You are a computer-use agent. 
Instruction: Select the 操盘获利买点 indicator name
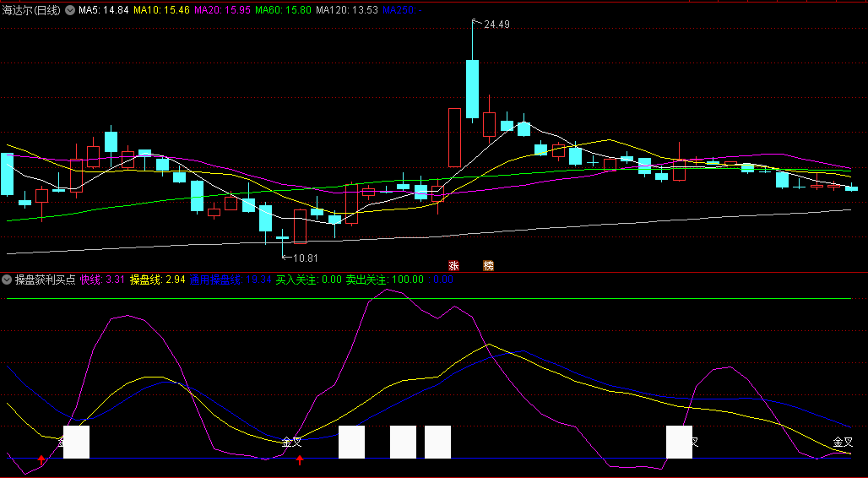pos(45,280)
